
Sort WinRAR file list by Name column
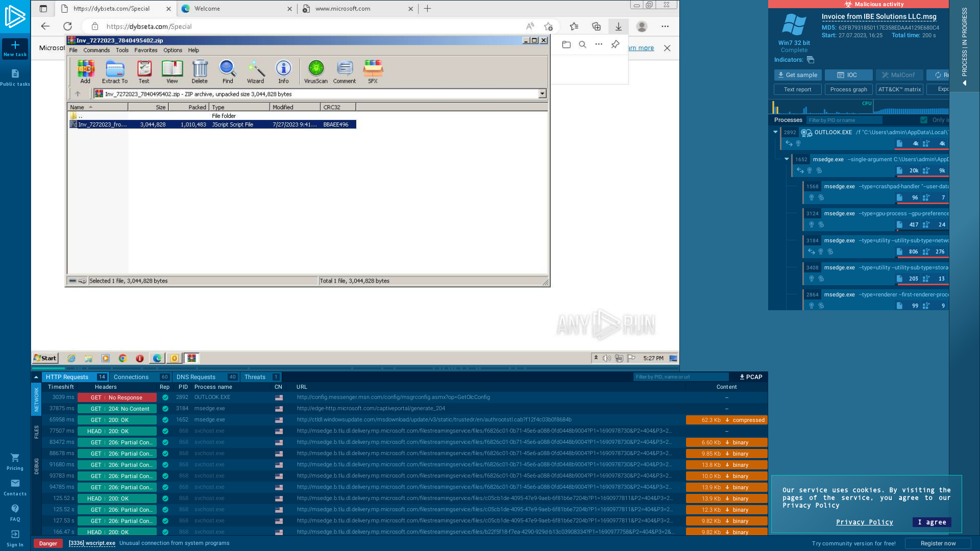click(97, 107)
